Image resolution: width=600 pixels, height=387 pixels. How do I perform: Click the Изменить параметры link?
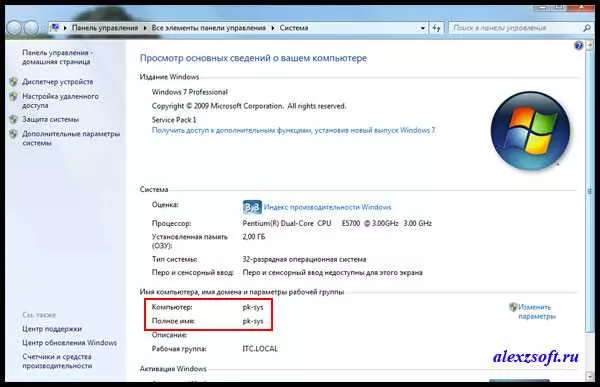537,312
